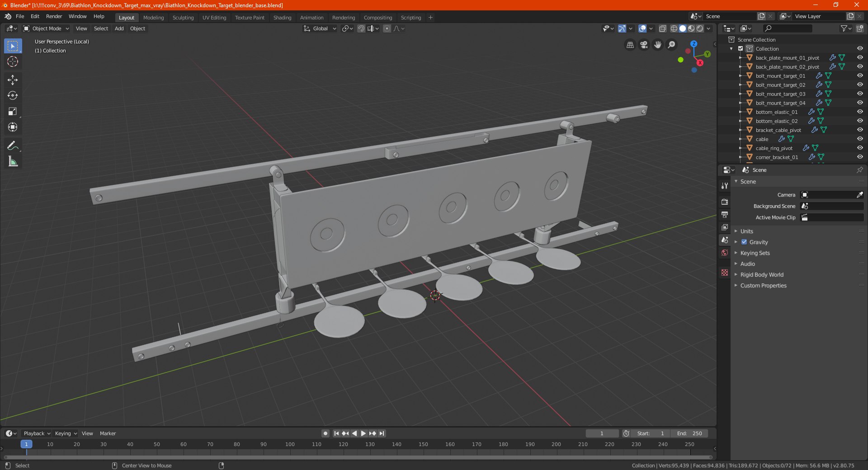
Task: Open the Playback popover in timeline
Action: pos(36,433)
